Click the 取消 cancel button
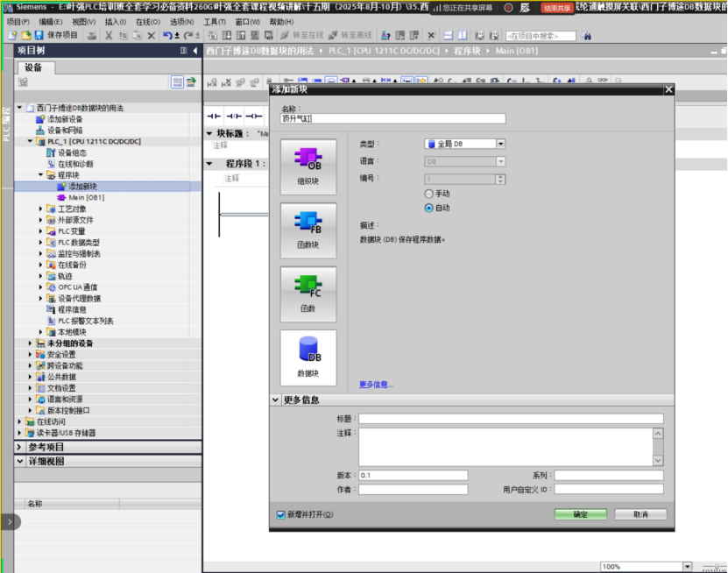 click(x=640, y=514)
